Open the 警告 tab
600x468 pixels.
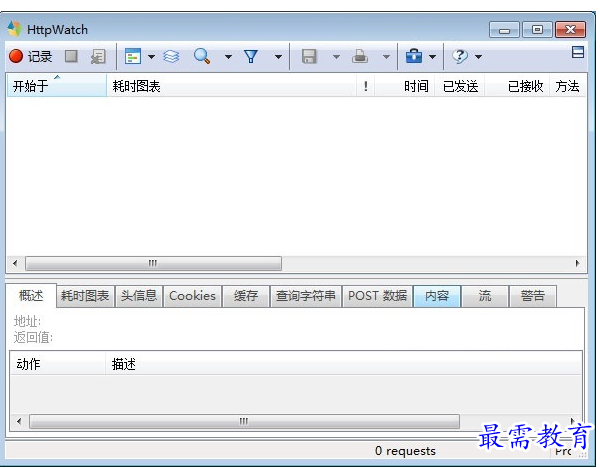(532, 296)
